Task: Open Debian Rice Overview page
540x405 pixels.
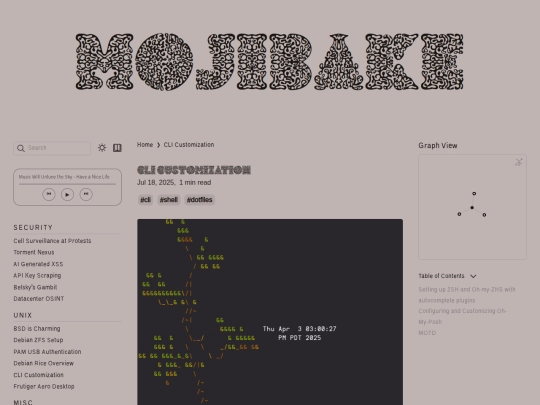Action: pyautogui.click(x=43, y=363)
